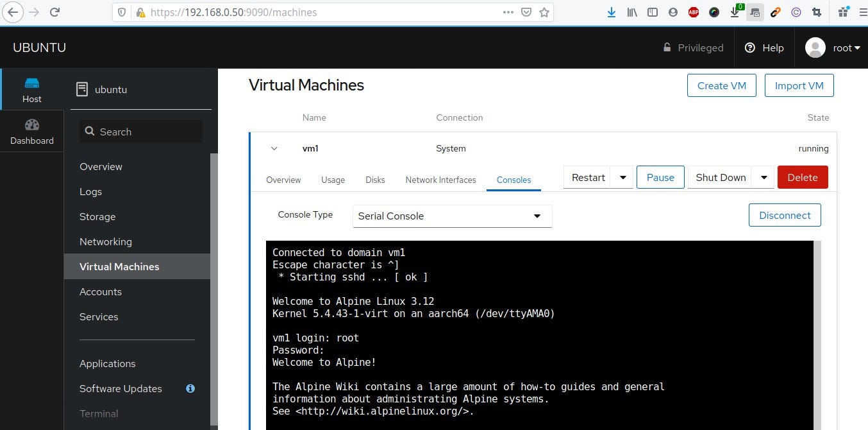Reload the Cockpit machines page

pyautogui.click(x=55, y=12)
